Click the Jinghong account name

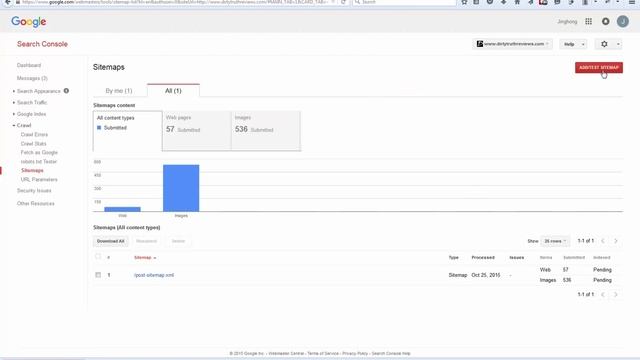pyautogui.click(x=567, y=22)
